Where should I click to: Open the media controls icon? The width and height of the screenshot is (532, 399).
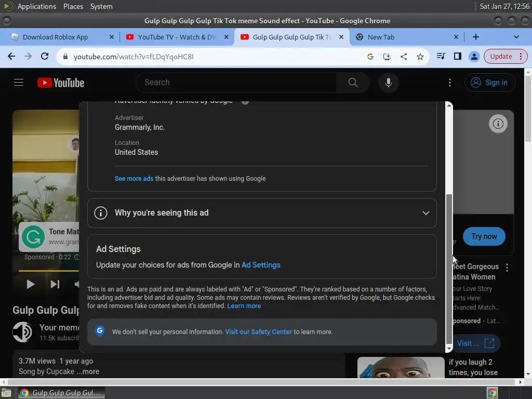441,56
